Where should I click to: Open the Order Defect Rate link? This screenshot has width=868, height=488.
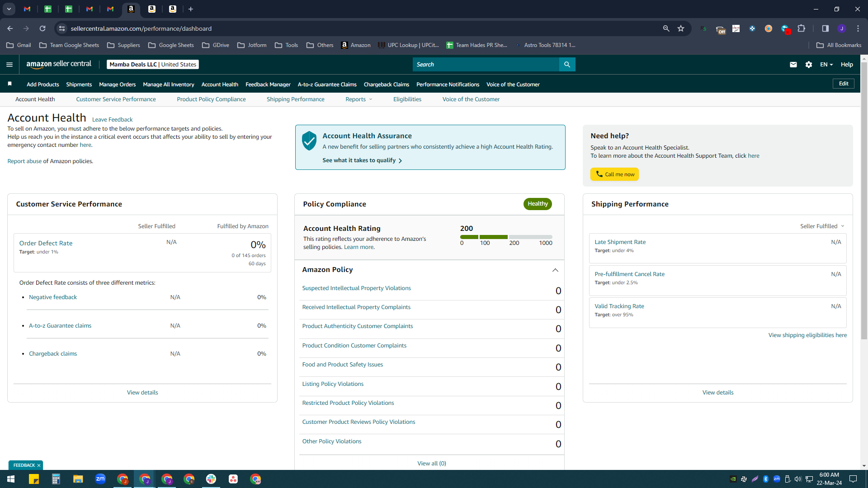[46, 243]
